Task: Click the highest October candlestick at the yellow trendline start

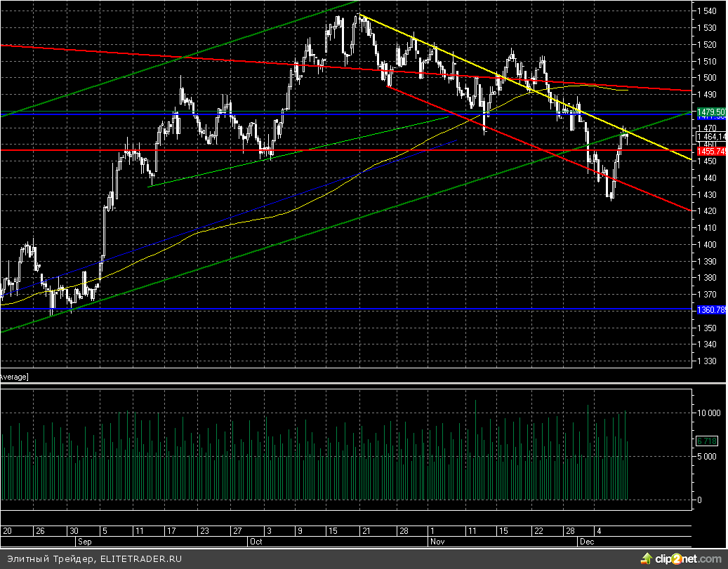Action: click(x=360, y=19)
